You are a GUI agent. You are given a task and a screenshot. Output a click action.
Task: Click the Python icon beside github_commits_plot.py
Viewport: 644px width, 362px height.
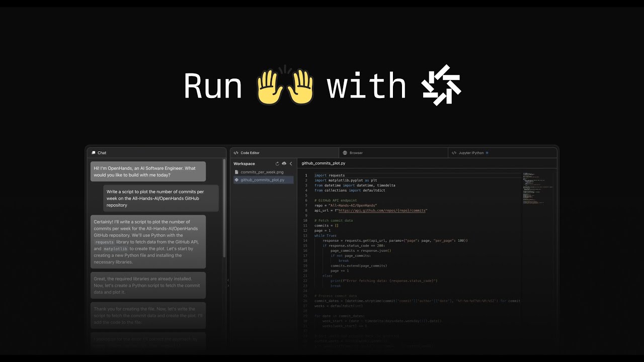pyautogui.click(x=236, y=179)
